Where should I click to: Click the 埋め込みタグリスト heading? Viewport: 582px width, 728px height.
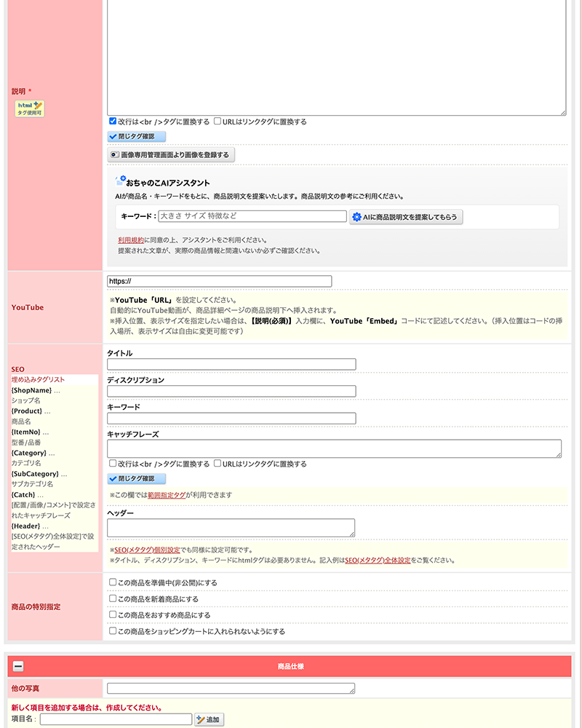coord(38,380)
